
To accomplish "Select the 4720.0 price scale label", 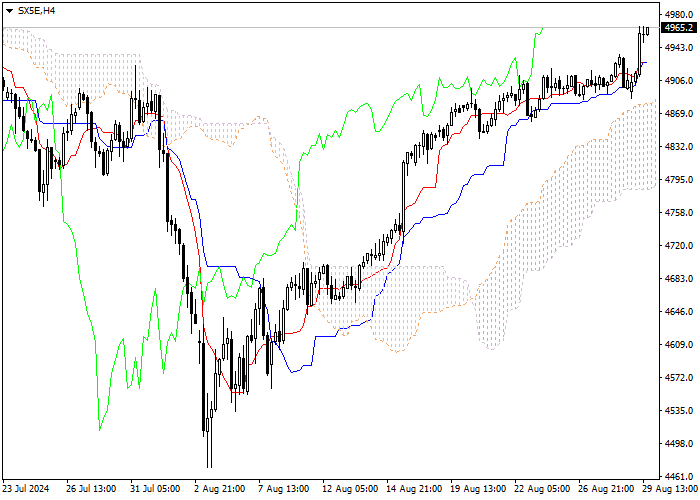I will click(x=679, y=246).
